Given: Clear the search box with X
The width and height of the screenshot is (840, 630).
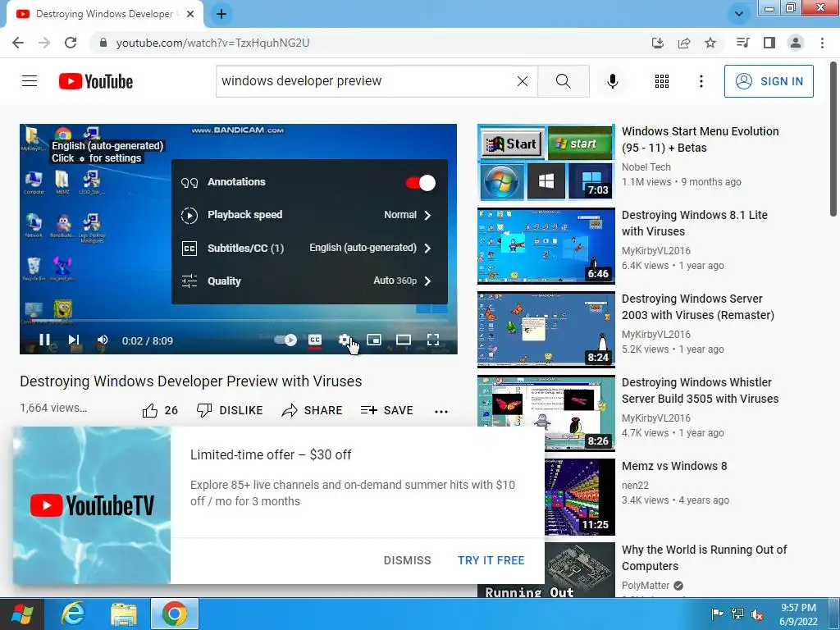Looking at the screenshot, I should (x=523, y=81).
